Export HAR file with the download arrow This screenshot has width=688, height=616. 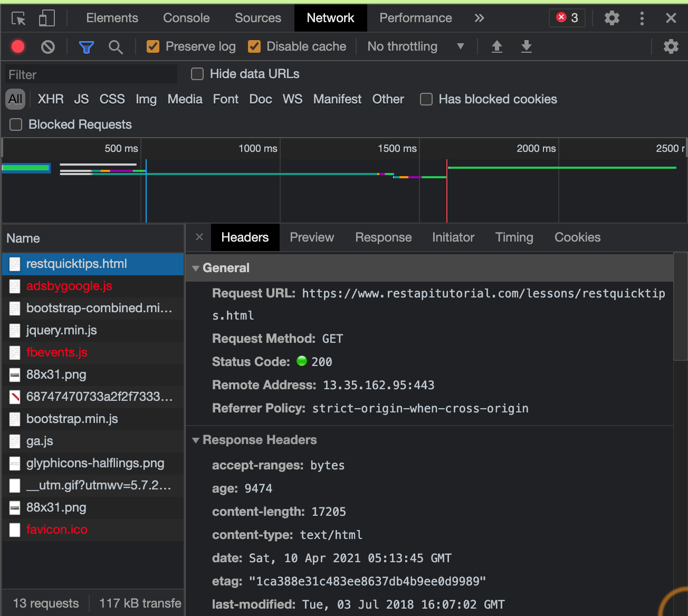527,46
